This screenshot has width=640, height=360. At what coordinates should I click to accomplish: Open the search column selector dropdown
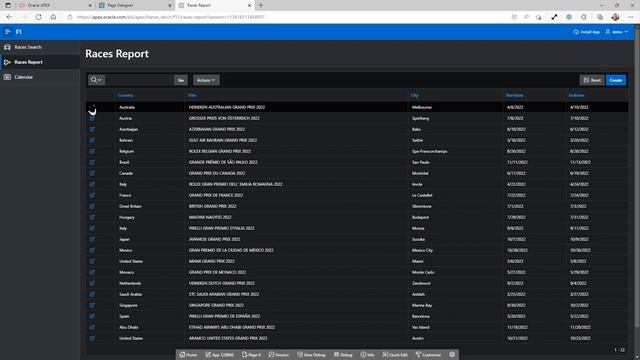pos(96,80)
